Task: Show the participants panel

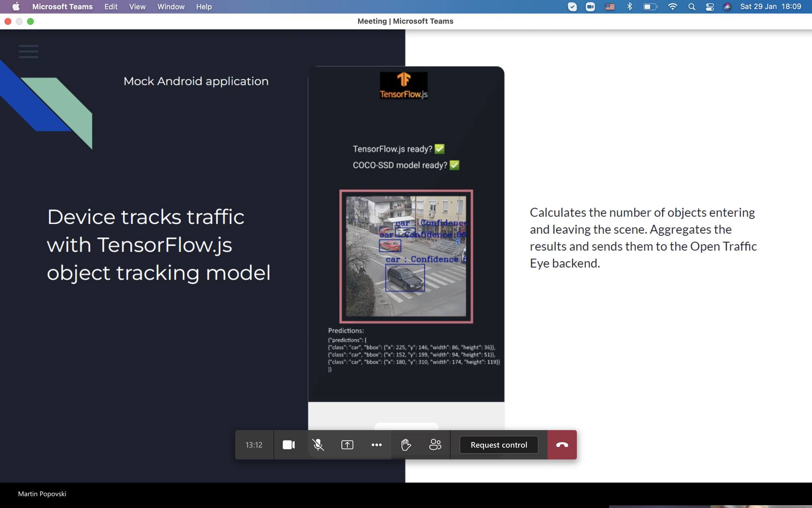Action: 435,444
